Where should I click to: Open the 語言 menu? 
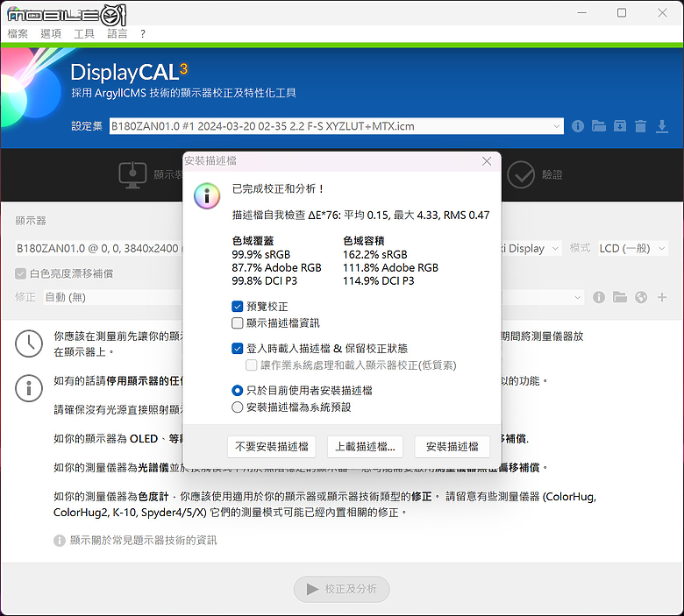point(118,33)
